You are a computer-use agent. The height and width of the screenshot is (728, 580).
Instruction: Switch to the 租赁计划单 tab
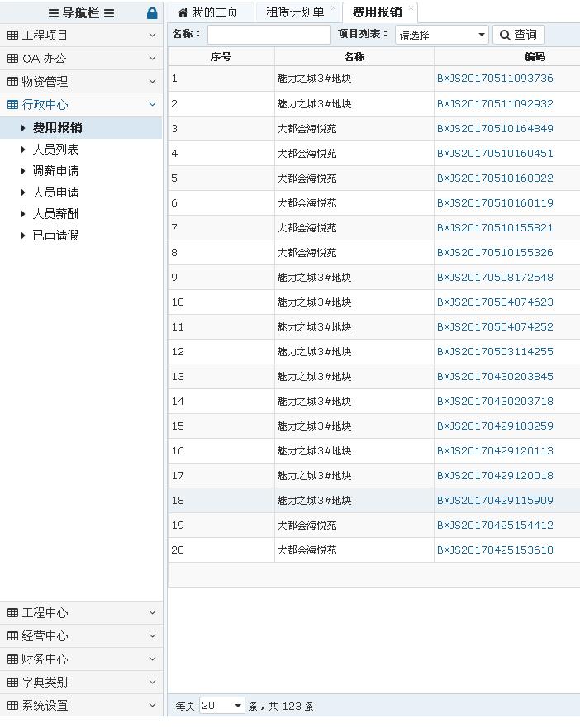295,12
